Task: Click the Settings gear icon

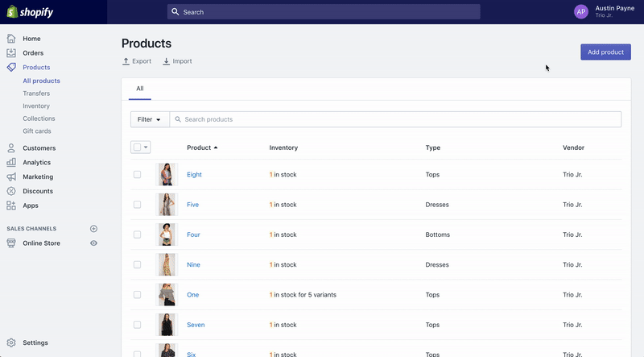Action: pyautogui.click(x=11, y=342)
